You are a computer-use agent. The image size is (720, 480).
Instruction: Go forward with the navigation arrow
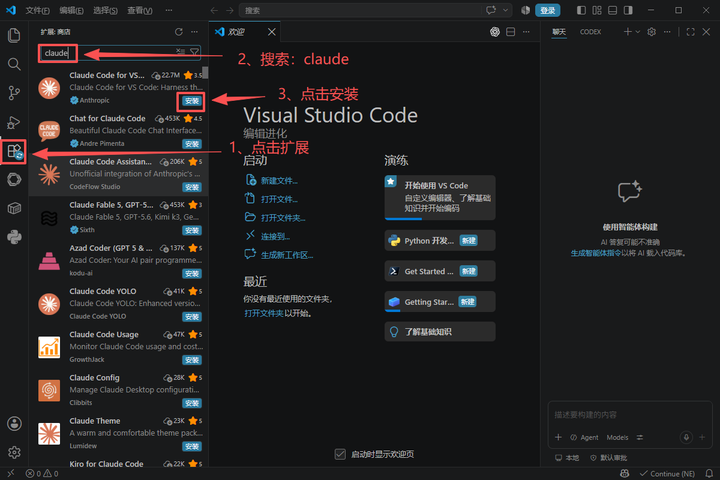click(x=230, y=10)
